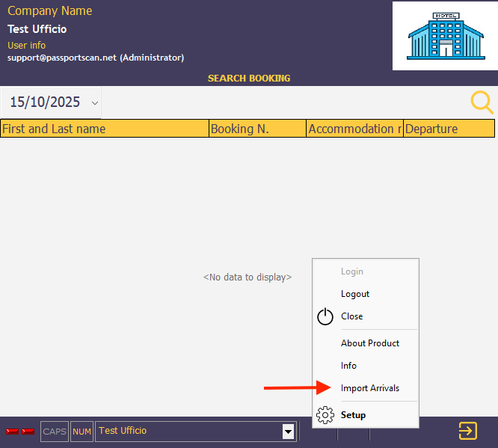Viewport: 498px width, 448px height.
Task: Click the second red connection indicator icon
Action: [28, 432]
